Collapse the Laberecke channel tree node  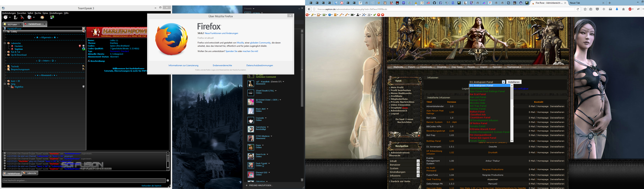pyautogui.click(x=5, y=43)
